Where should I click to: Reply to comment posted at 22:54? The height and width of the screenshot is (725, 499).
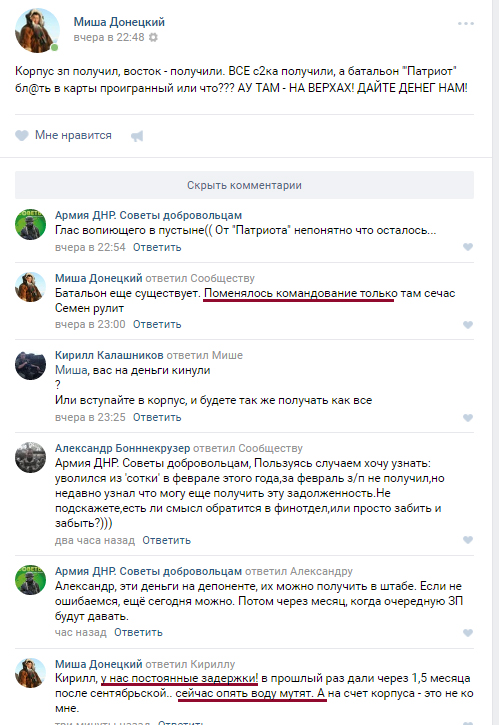coord(157,247)
